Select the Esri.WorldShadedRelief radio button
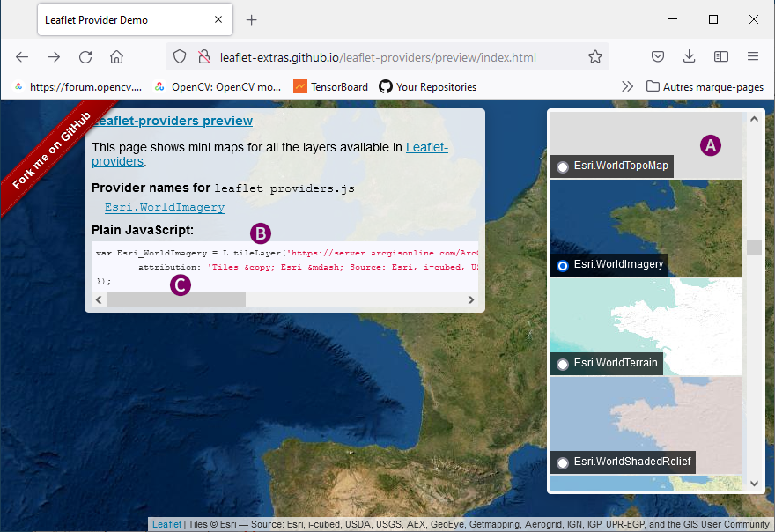 563,462
